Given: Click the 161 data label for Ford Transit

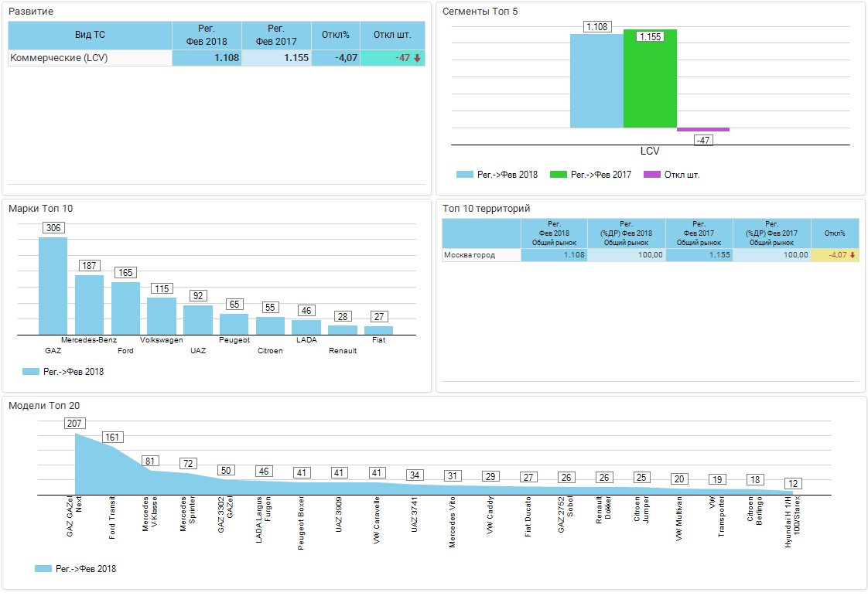Looking at the screenshot, I should pyautogui.click(x=112, y=437).
